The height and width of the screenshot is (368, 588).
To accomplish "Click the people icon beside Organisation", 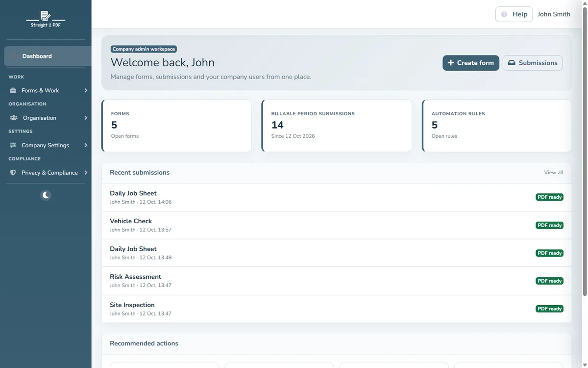I will coord(14,118).
